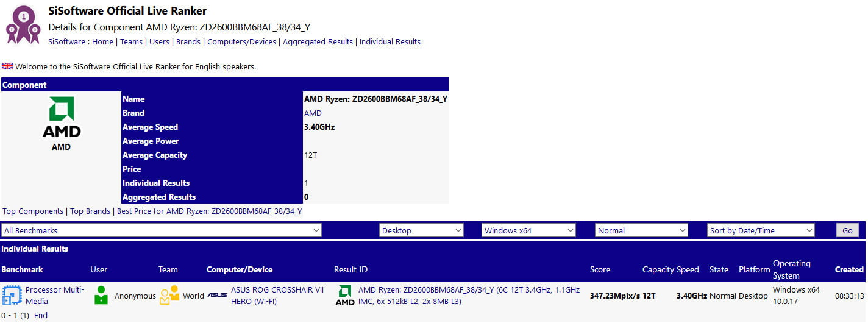Click the Processor Multi-Media benchmark icon

(12, 296)
